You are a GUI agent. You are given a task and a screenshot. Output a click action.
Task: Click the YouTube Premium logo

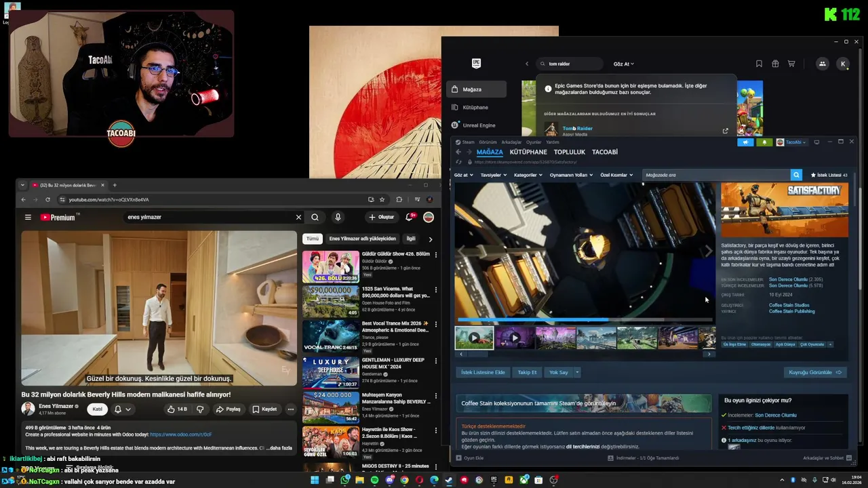pos(59,218)
